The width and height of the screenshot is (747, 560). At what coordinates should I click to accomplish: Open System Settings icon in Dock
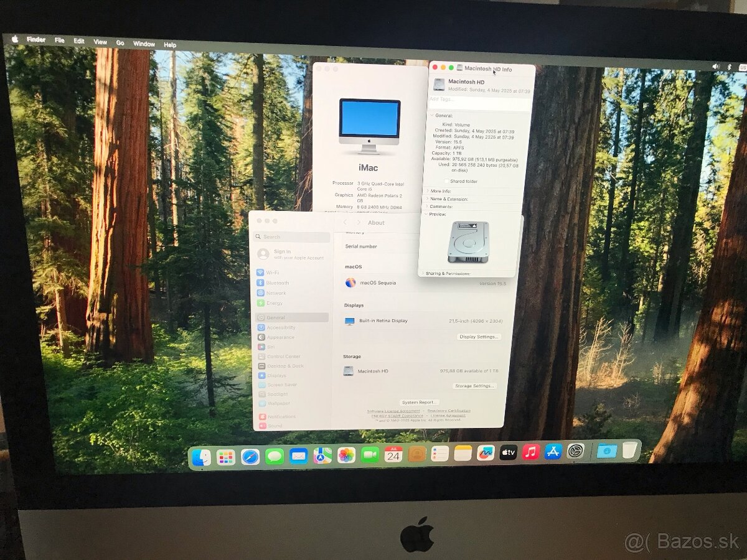click(x=576, y=451)
